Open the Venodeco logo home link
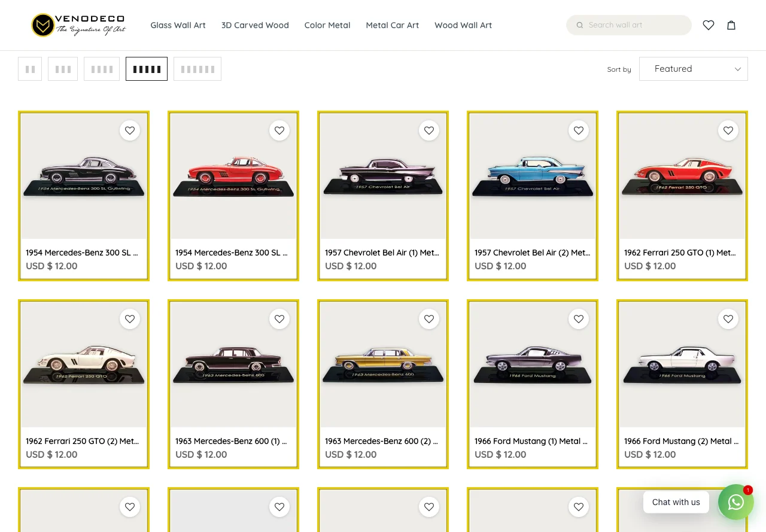 78,25
